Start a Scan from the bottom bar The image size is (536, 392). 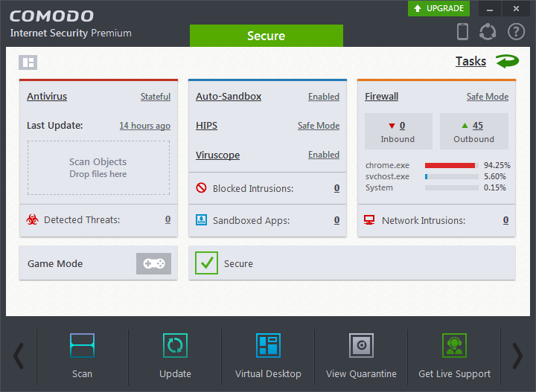83,356
